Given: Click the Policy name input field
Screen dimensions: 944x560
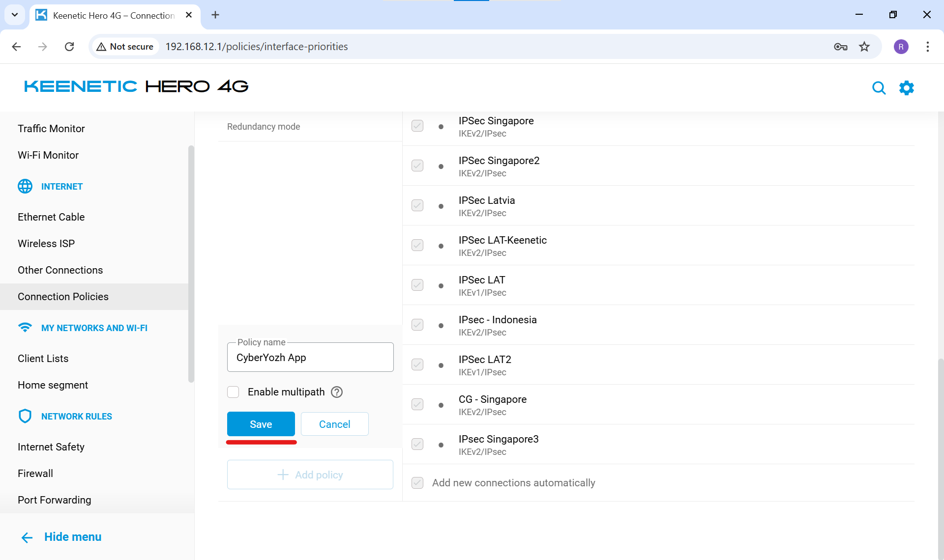Looking at the screenshot, I should pyautogui.click(x=310, y=358).
